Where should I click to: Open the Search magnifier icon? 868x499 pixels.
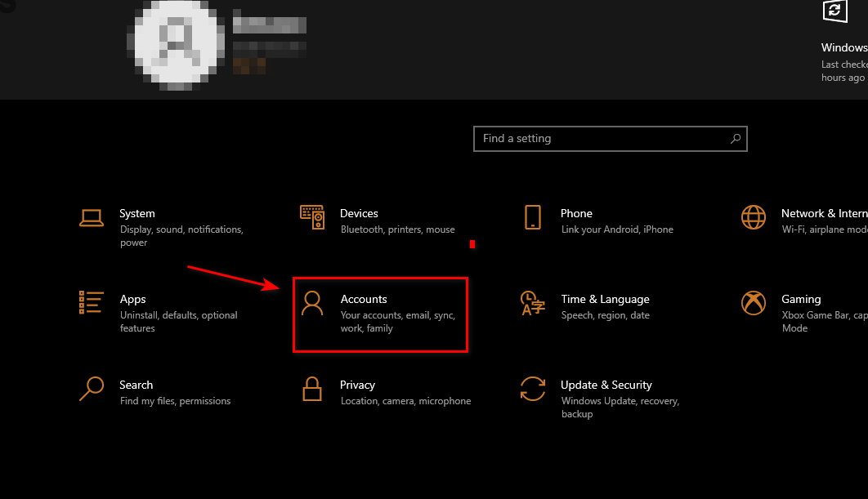point(92,389)
